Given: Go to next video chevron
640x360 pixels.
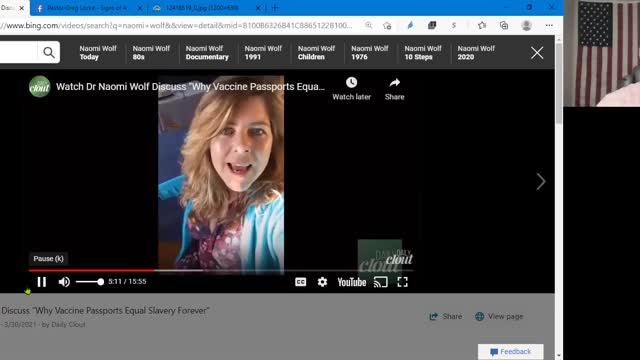Looking at the screenshot, I should pyautogui.click(x=541, y=182).
